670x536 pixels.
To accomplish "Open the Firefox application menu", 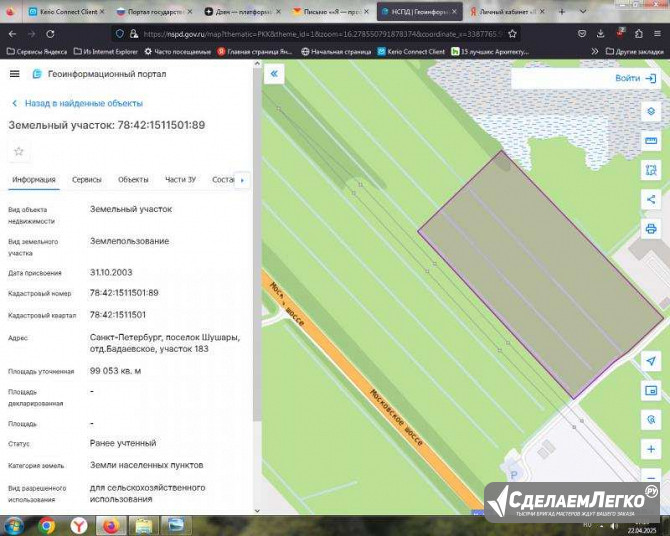I will [658, 34].
